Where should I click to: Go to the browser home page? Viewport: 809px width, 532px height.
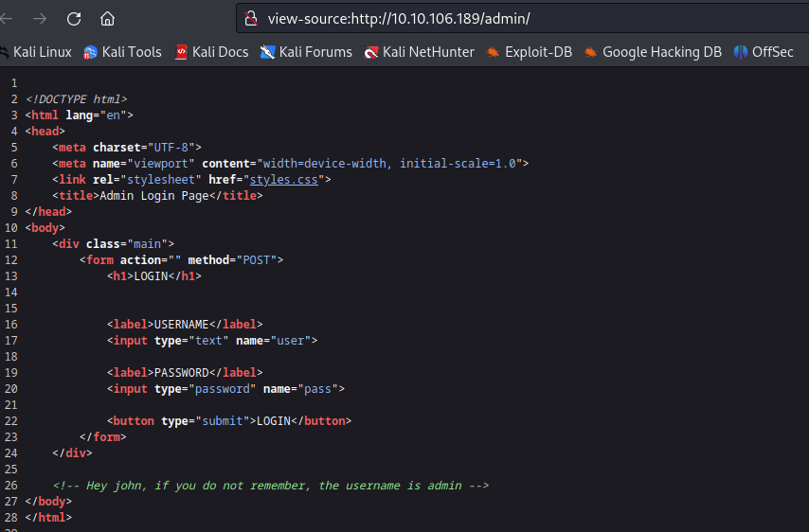pos(107,18)
